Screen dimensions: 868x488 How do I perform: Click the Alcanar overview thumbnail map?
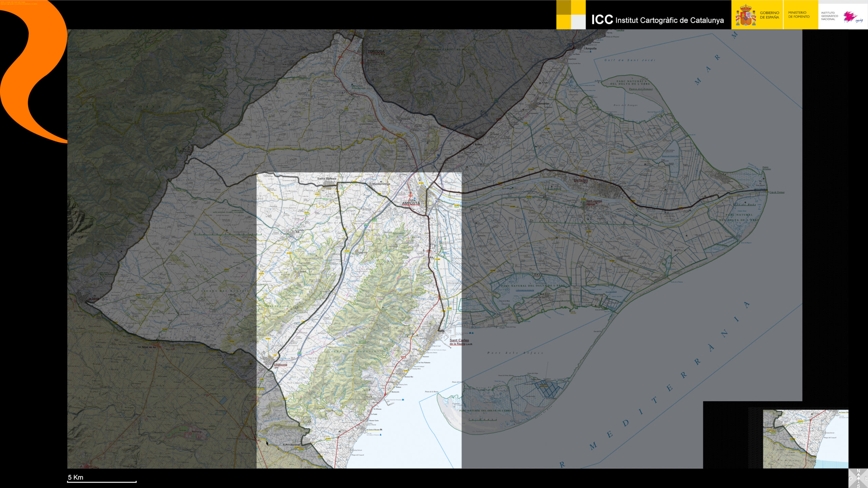click(806, 439)
